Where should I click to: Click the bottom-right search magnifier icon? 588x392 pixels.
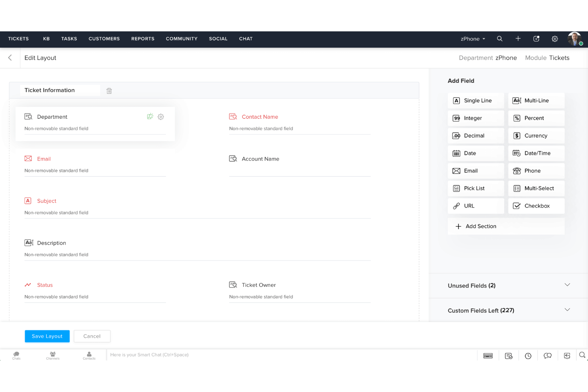(x=582, y=355)
